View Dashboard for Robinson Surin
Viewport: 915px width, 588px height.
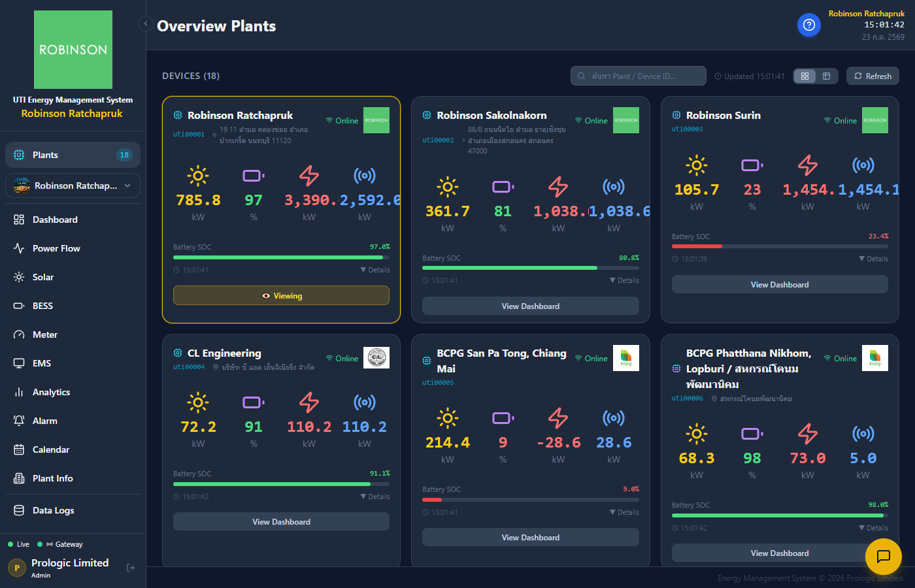pos(780,285)
